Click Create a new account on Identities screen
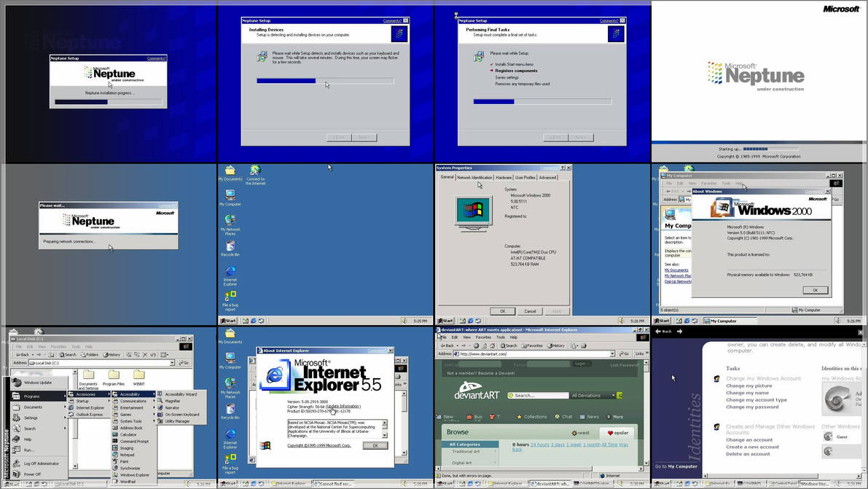This screenshot has height=489, width=868. tap(752, 447)
